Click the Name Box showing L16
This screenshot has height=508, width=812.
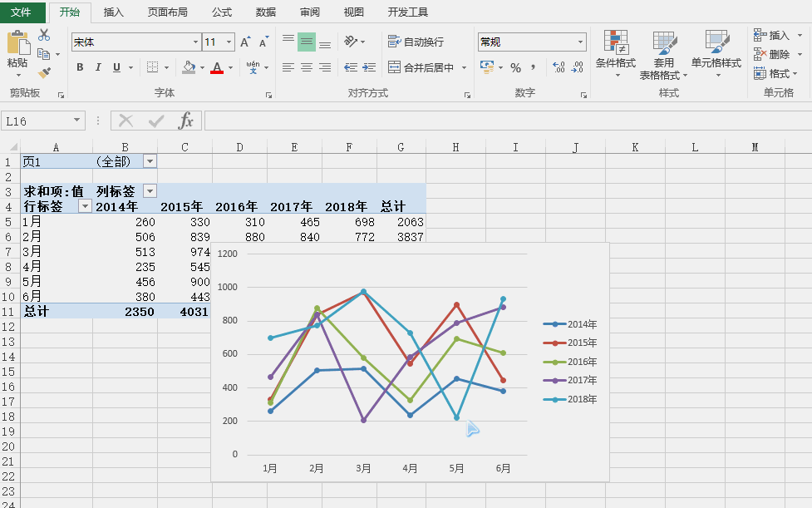pos(37,121)
